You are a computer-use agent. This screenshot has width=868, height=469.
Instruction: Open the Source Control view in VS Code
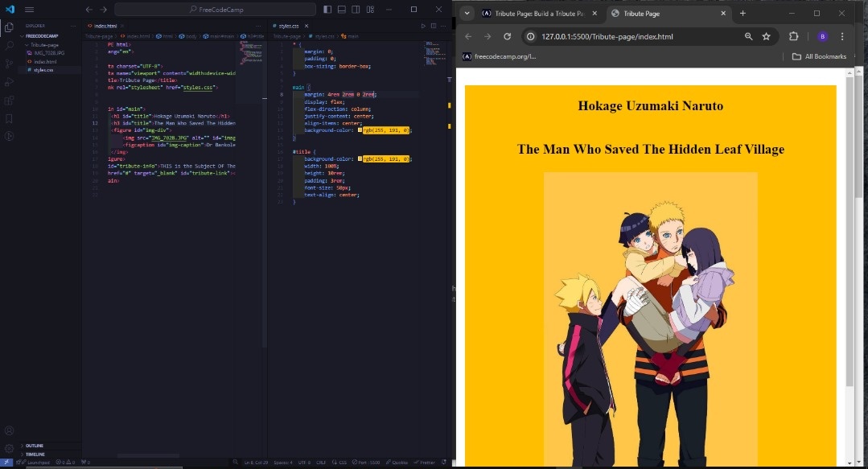[9, 64]
